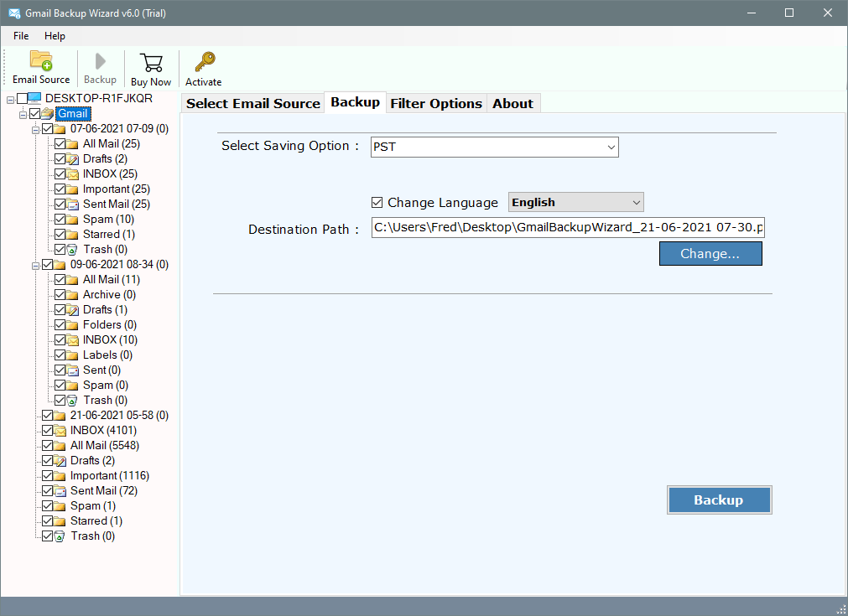This screenshot has width=848, height=616.
Task: Click the Email Source folder icon
Action: click(x=41, y=60)
